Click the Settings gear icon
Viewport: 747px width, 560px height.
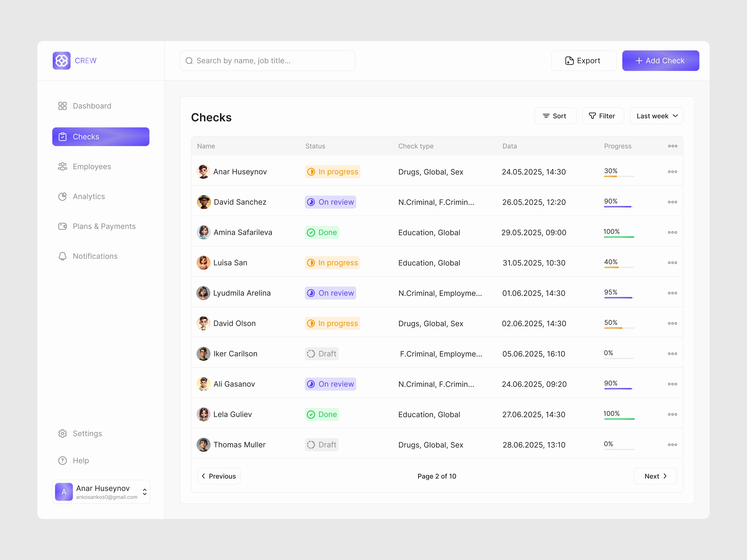coord(63,434)
